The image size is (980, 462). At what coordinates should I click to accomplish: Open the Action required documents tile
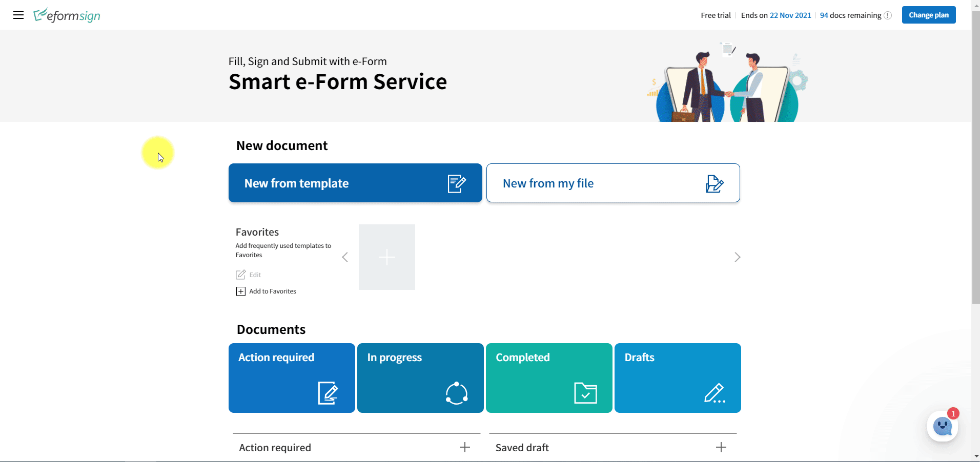(292, 377)
